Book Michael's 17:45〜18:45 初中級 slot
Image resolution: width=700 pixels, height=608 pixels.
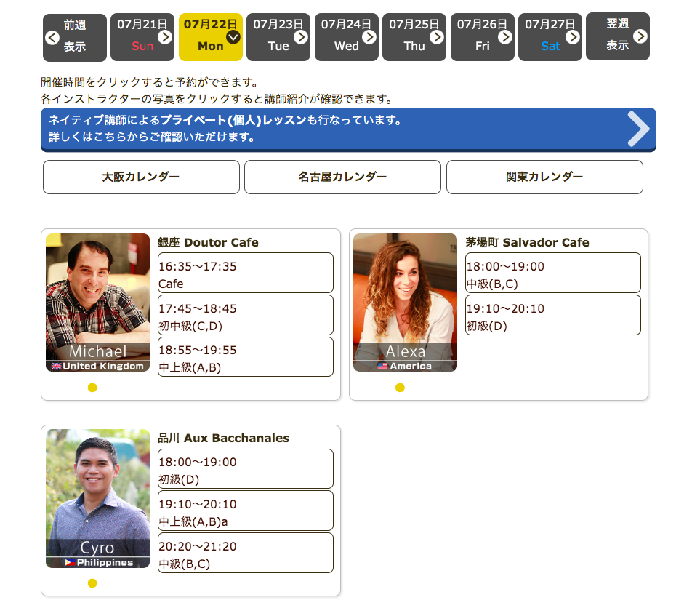[x=246, y=315]
